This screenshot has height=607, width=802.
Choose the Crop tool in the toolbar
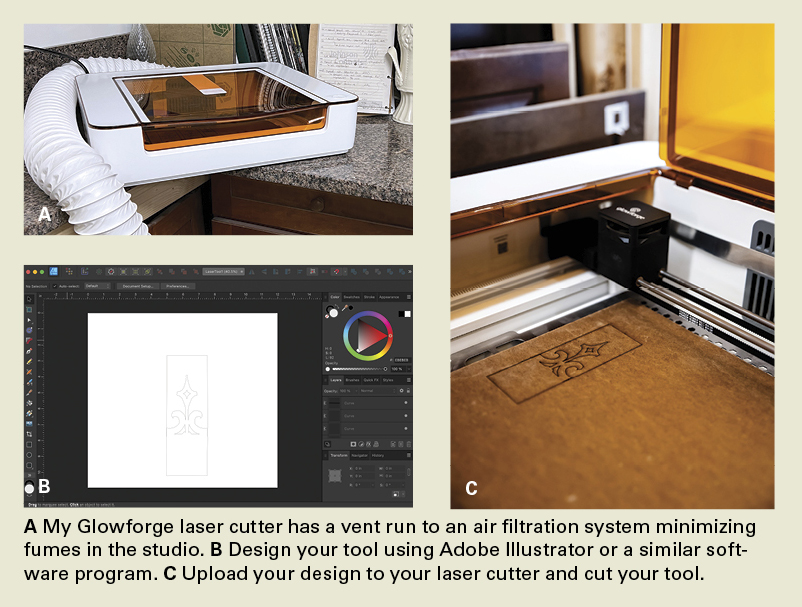29,434
